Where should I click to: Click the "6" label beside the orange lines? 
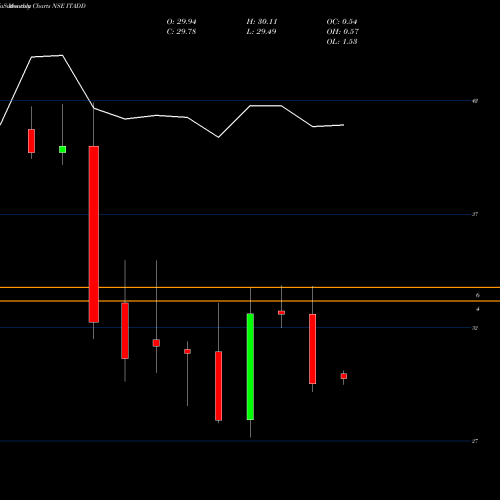pos(478,295)
